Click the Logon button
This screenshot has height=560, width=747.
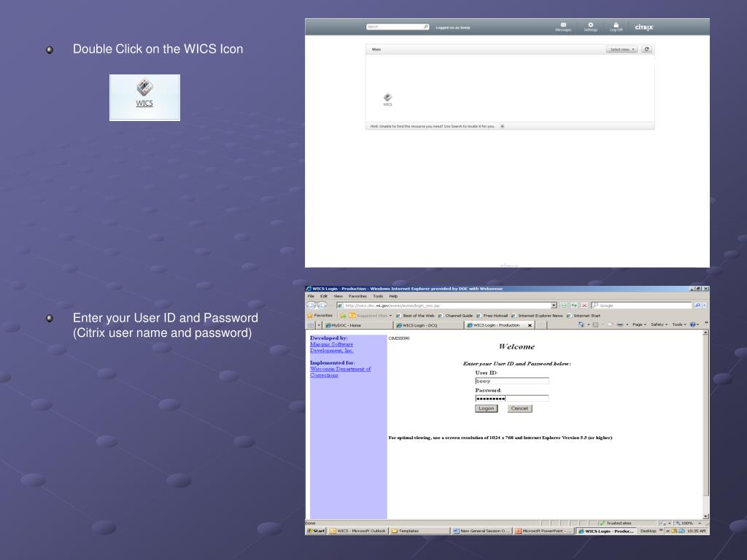[x=486, y=408]
